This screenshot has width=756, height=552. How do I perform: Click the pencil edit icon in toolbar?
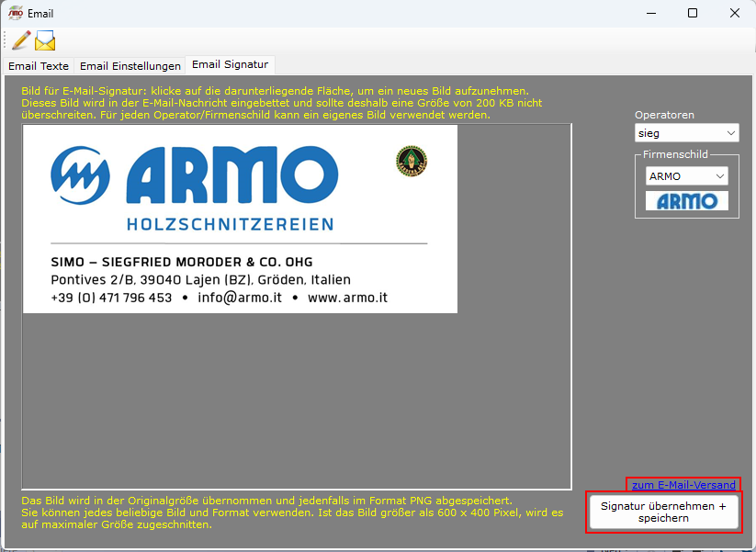click(21, 40)
